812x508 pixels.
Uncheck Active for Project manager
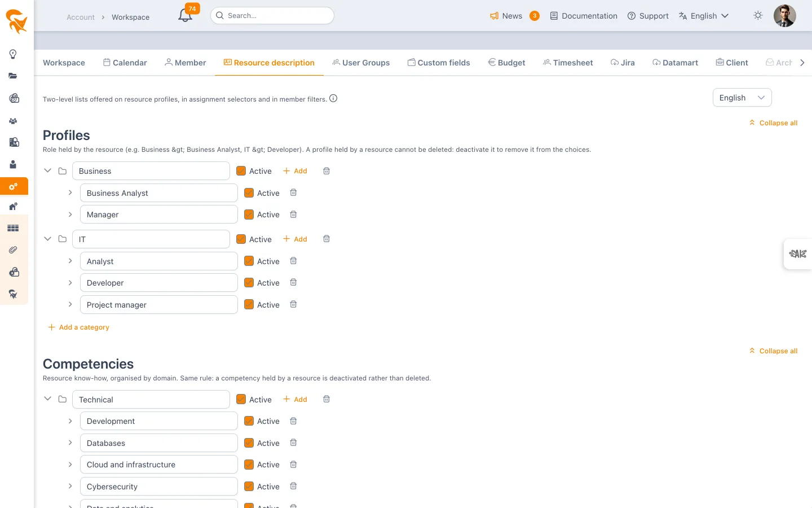[249, 305]
